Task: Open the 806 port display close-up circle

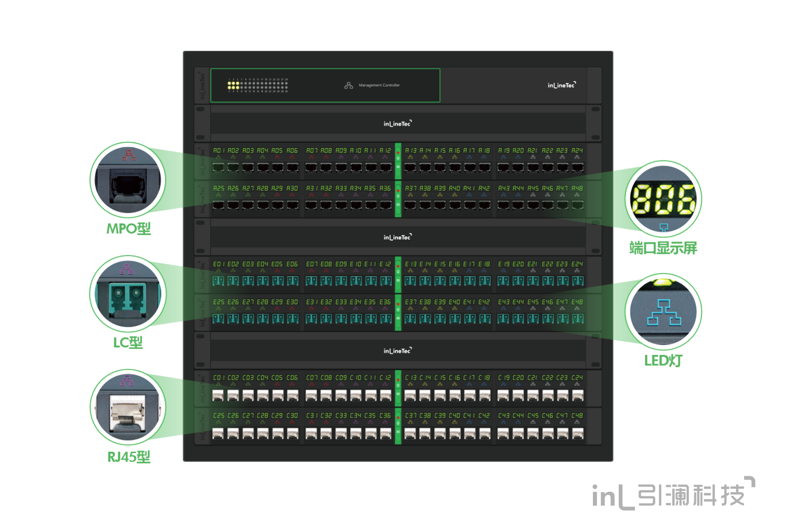Action: (x=663, y=199)
